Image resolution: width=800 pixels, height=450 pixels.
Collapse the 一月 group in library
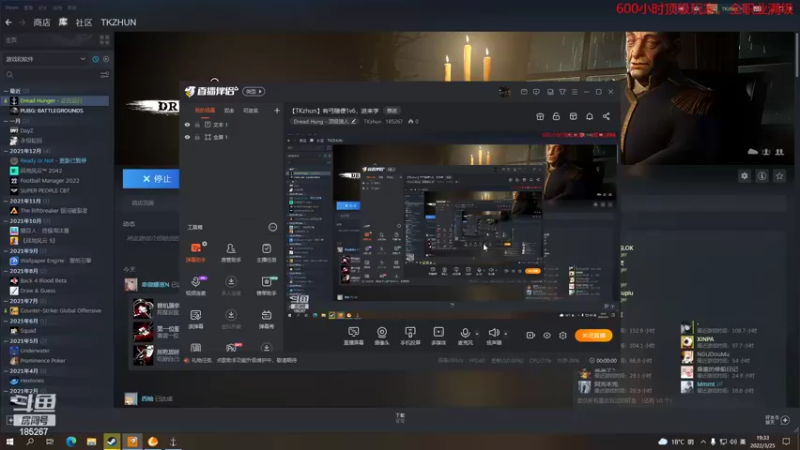tap(6, 121)
